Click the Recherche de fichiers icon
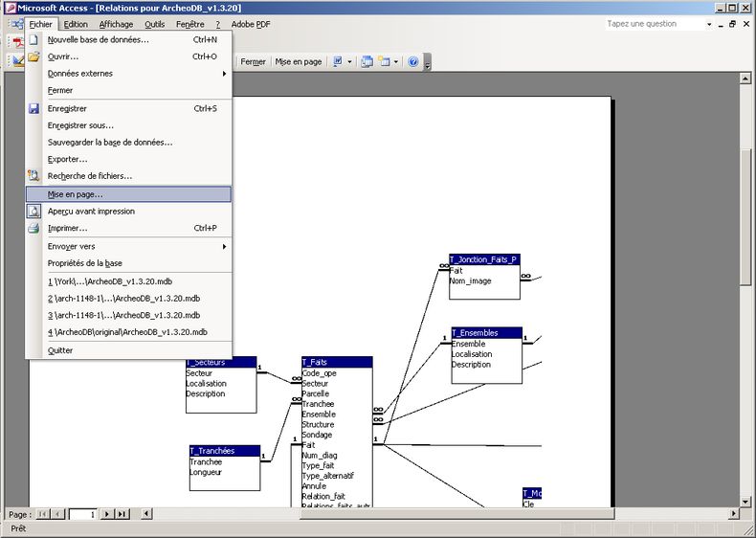Screen dimensions: 756x538 click(33, 175)
